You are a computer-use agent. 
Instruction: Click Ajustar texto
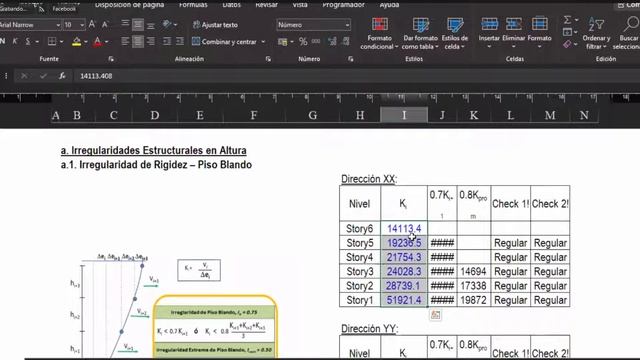coord(215,25)
